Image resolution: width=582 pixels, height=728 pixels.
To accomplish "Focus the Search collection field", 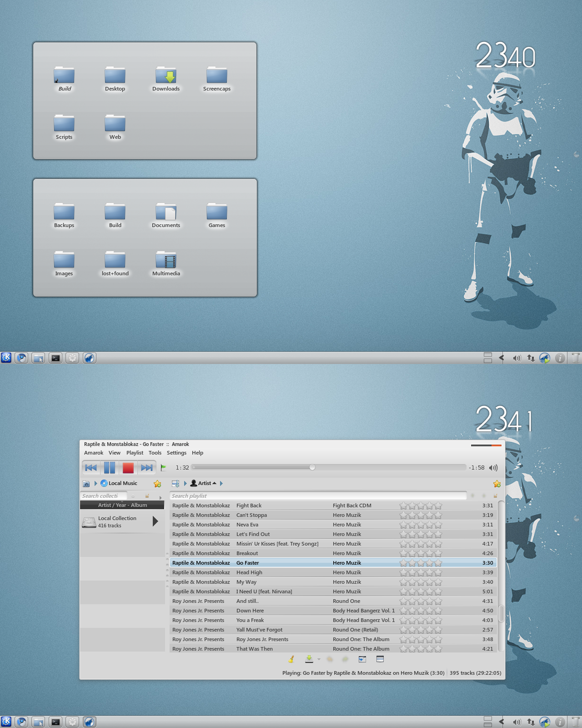I will [x=103, y=496].
